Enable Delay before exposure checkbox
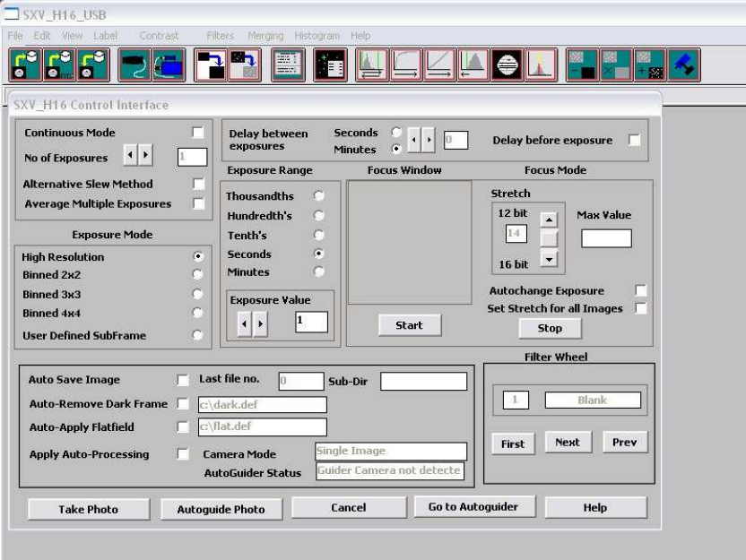Screen dimensions: 746x560 (634, 140)
